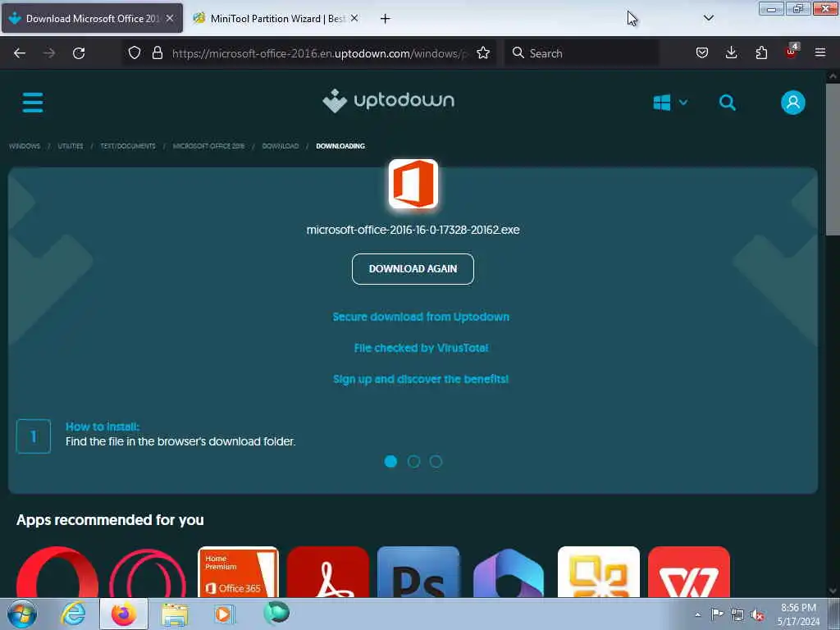Go forward one page
This screenshot has width=840, height=630.
49,53
